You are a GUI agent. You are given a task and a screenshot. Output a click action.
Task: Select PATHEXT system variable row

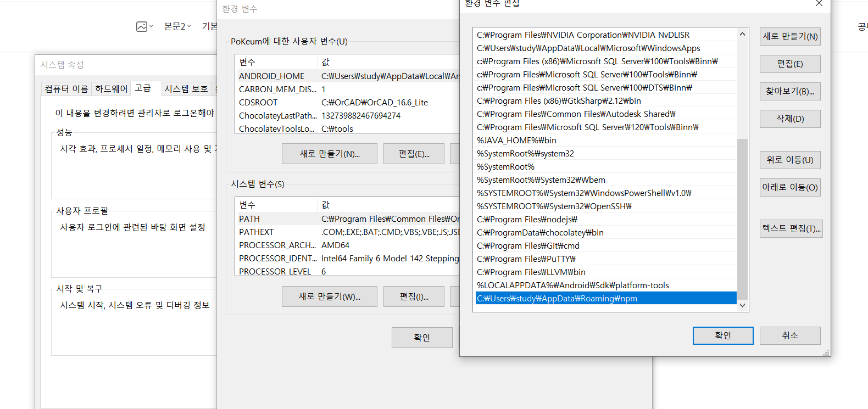347,232
